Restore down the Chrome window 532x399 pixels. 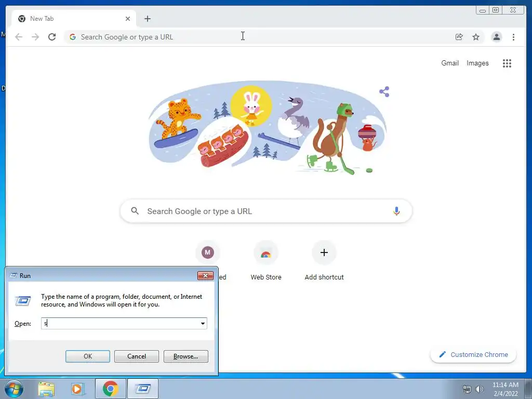tap(496, 10)
